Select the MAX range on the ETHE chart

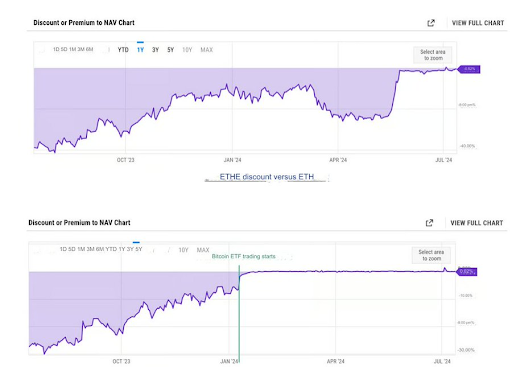pyautogui.click(x=207, y=50)
